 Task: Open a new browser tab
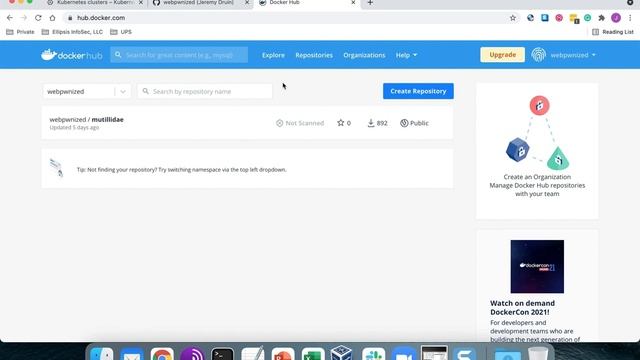(x=370, y=3)
